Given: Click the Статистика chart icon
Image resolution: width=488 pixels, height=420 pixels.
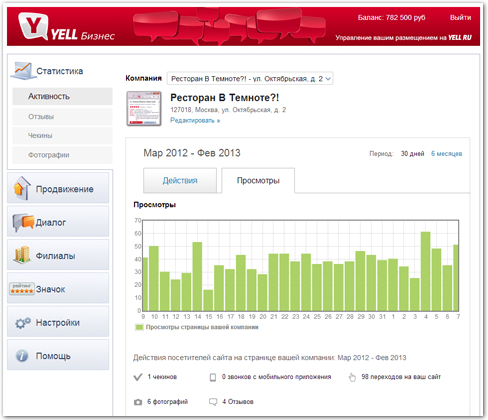Looking at the screenshot, I should click(23, 70).
